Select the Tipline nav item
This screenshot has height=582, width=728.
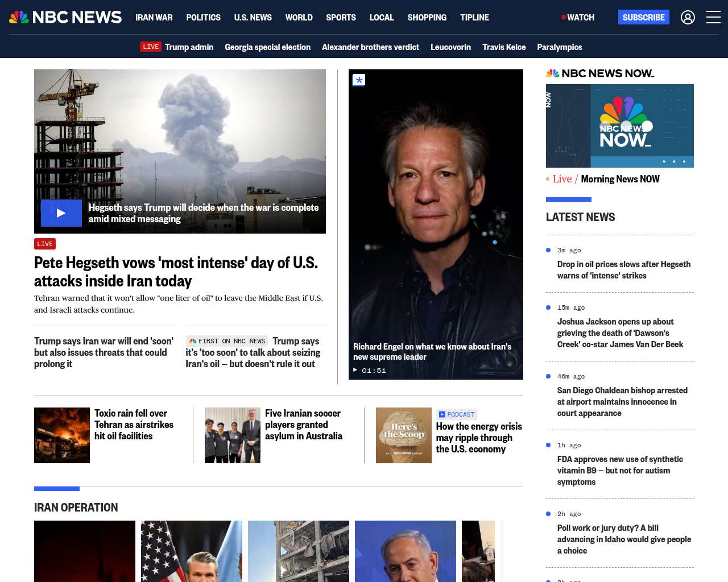[x=474, y=18]
